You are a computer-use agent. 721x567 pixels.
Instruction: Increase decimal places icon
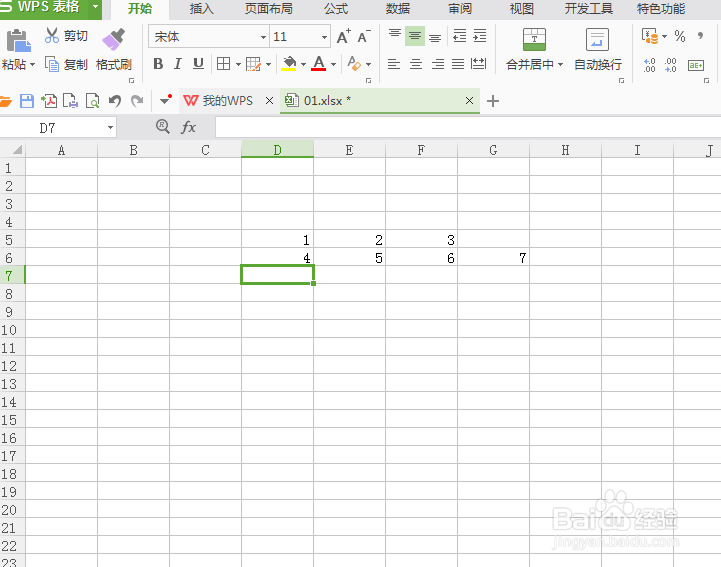[x=649, y=65]
